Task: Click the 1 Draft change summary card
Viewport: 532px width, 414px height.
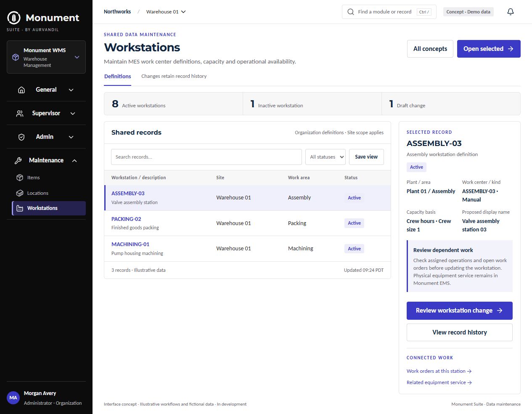Action: point(451,104)
